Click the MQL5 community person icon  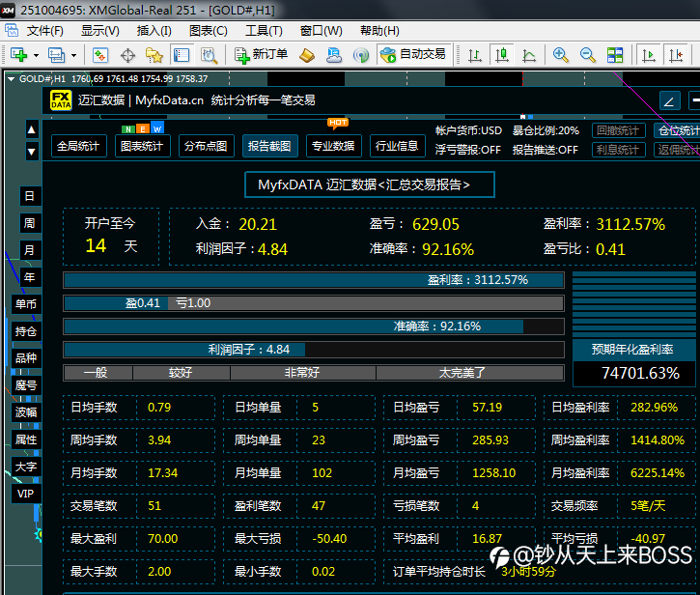[334, 55]
